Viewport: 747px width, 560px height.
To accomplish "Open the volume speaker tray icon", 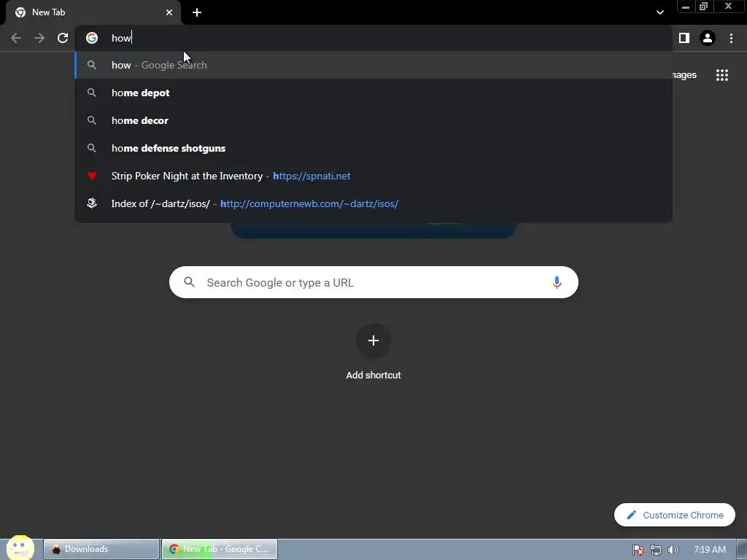I will [673, 550].
